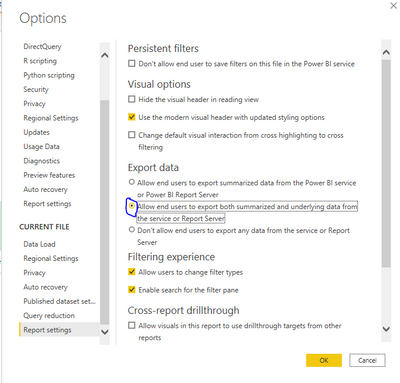Click the Cross-report drillthrough heading
The image size is (400, 383).
[x=183, y=310]
